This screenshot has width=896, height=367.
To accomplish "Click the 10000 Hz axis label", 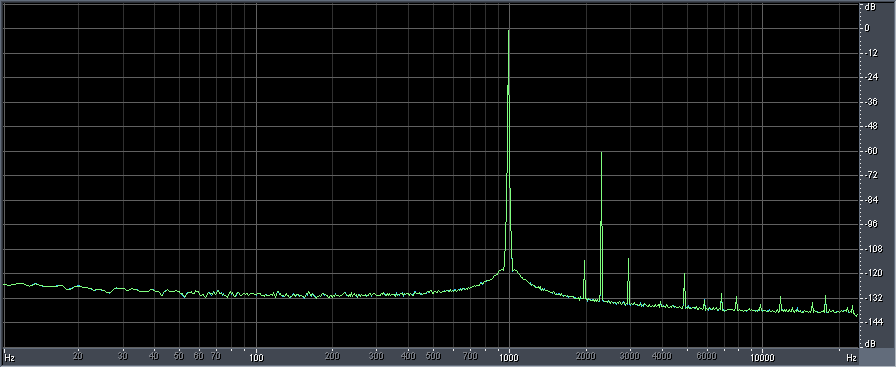I will 762,357.
